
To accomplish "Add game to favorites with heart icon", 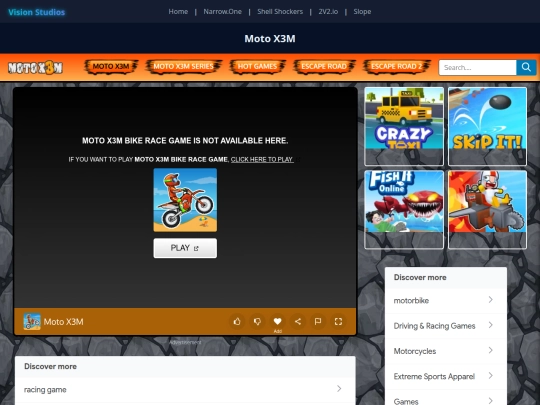I will [277, 322].
